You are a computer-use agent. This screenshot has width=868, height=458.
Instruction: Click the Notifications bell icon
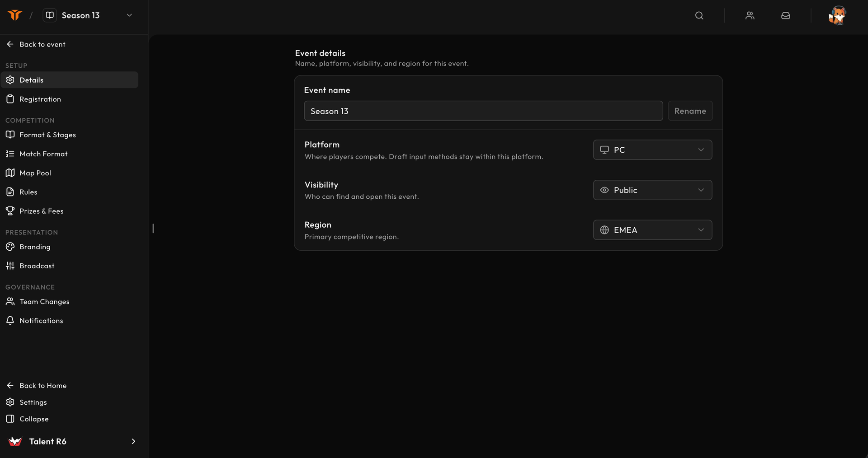point(10,320)
